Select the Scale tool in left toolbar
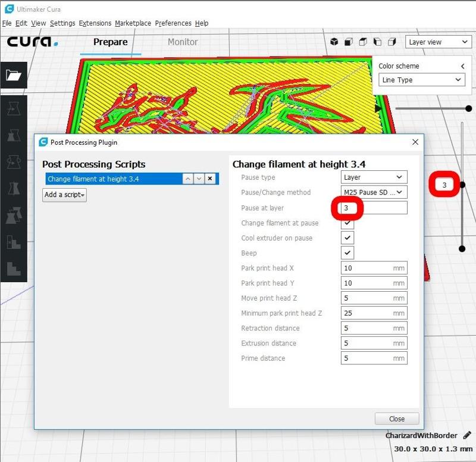Viewport: 476px width, 462px height. [14, 135]
